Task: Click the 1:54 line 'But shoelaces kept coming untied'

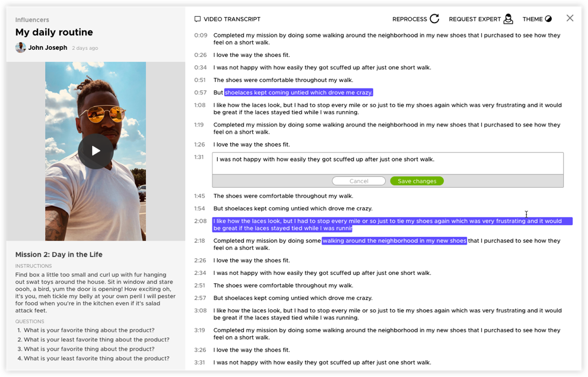Action: click(293, 208)
